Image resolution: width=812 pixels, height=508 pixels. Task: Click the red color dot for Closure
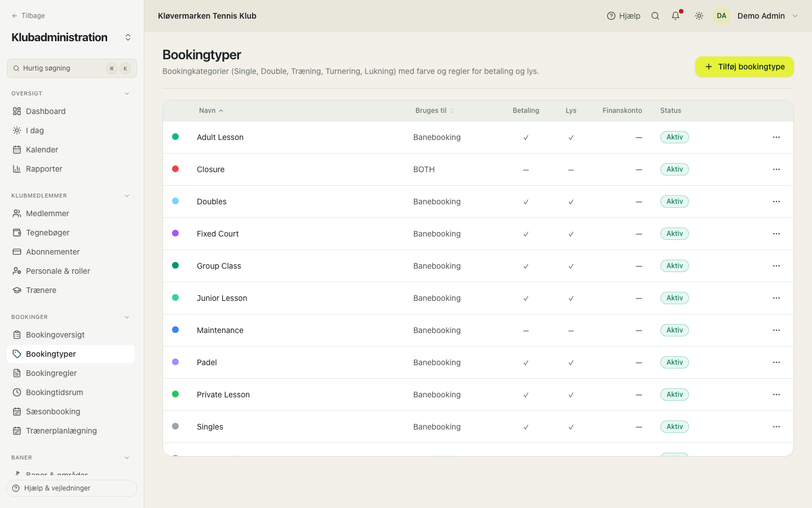point(175,169)
